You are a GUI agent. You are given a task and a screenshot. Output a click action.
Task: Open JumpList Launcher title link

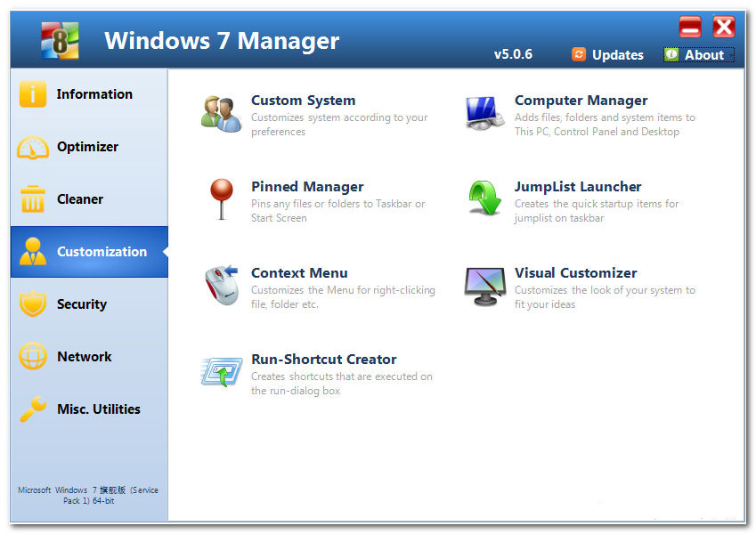pyautogui.click(x=578, y=187)
